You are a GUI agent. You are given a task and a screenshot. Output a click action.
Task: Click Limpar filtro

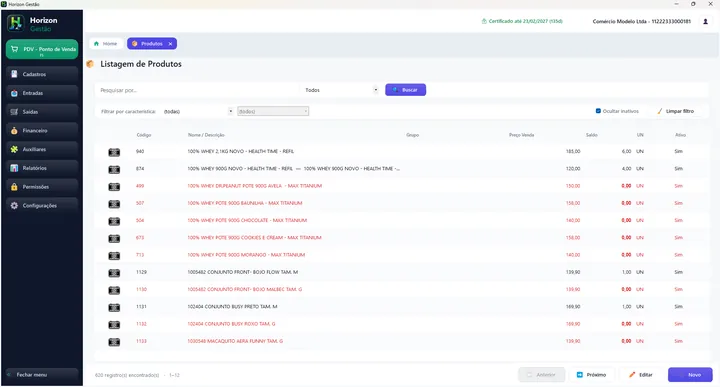tap(675, 111)
